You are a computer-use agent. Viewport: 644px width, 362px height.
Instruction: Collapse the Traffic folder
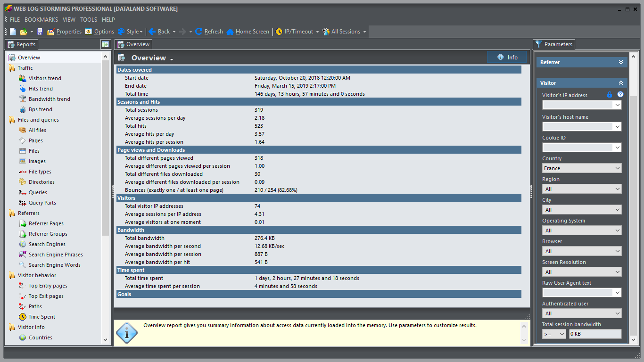click(x=12, y=68)
